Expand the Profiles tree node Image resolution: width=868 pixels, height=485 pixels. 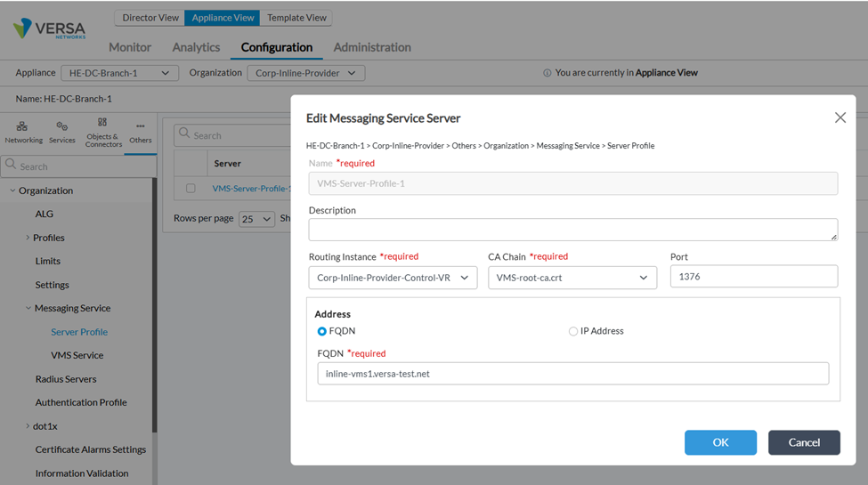[x=28, y=238]
